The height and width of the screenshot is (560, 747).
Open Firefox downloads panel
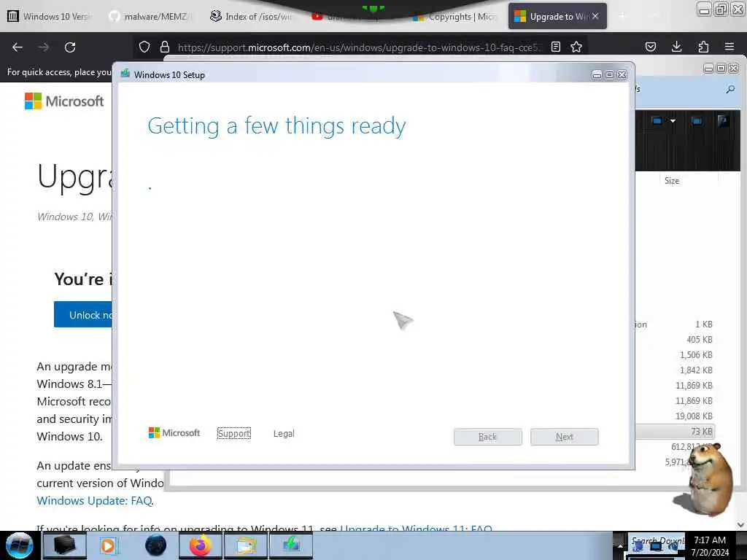click(676, 47)
